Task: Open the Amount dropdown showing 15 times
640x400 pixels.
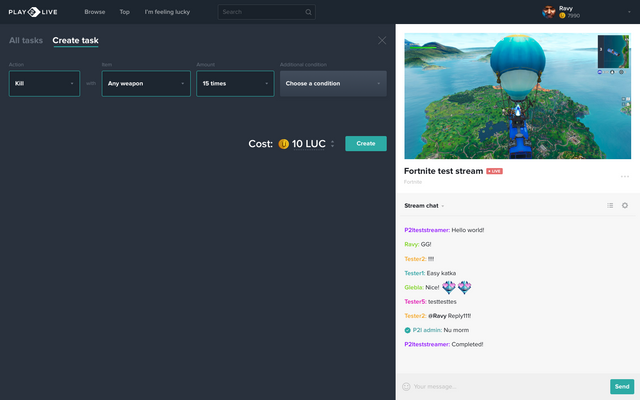Action: pyautogui.click(x=235, y=84)
